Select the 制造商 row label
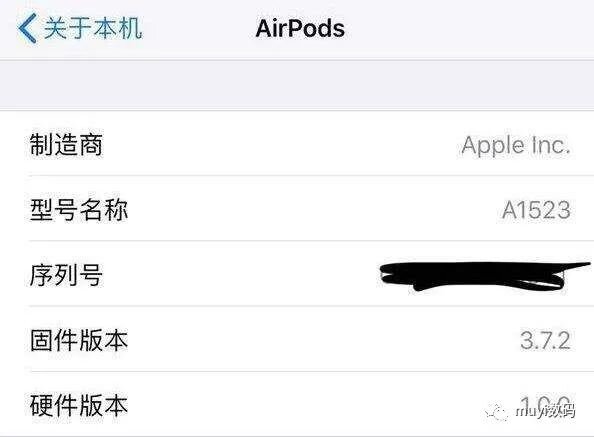Viewport: 594px width, 437px height. click(66, 145)
